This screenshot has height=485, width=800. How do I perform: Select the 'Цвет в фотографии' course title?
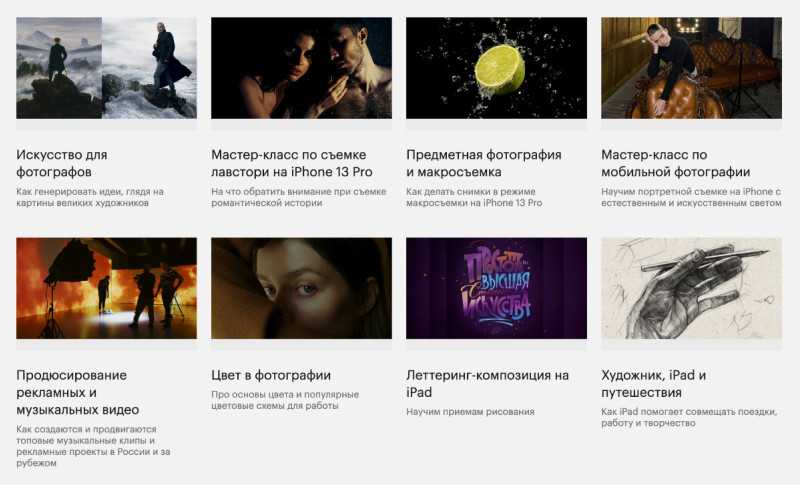(271, 375)
